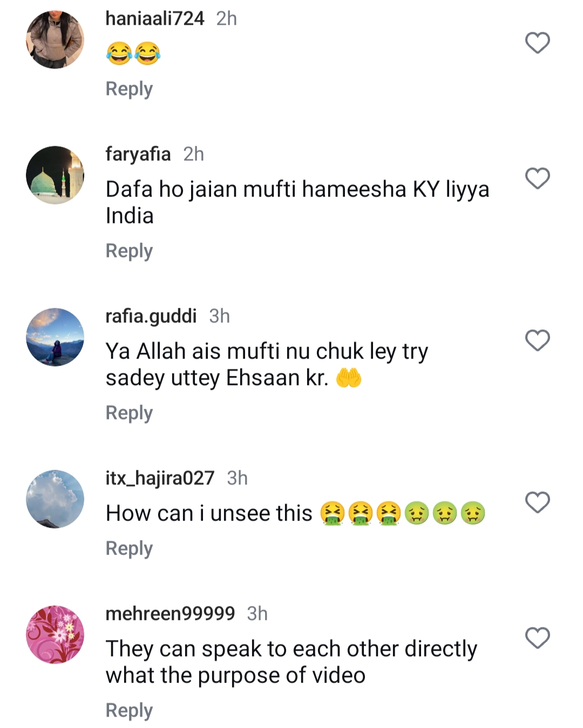Screen dimensions: 583x728
Task: Like mehreen99999's comment about the video
Action: pos(537,637)
